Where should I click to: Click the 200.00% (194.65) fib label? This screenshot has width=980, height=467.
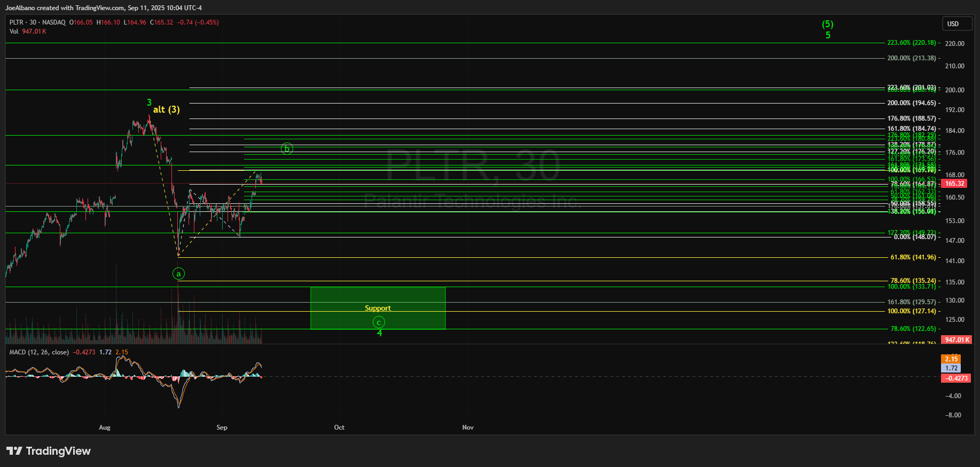coord(912,103)
